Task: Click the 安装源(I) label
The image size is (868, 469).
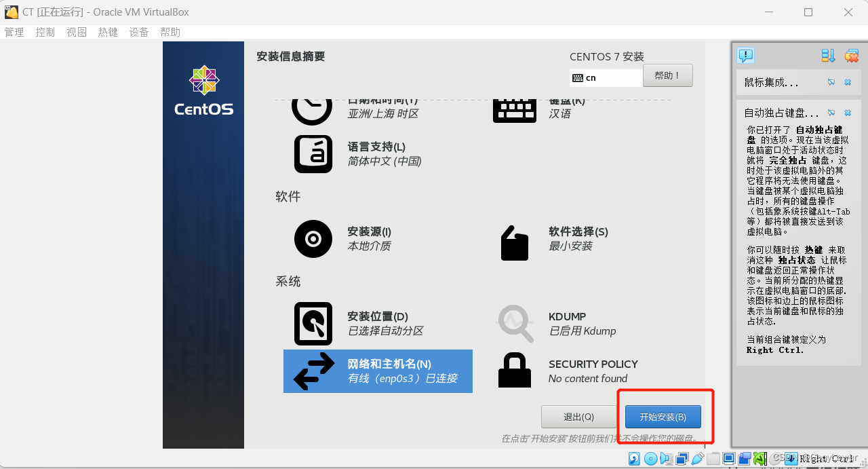Action: coord(369,231)
